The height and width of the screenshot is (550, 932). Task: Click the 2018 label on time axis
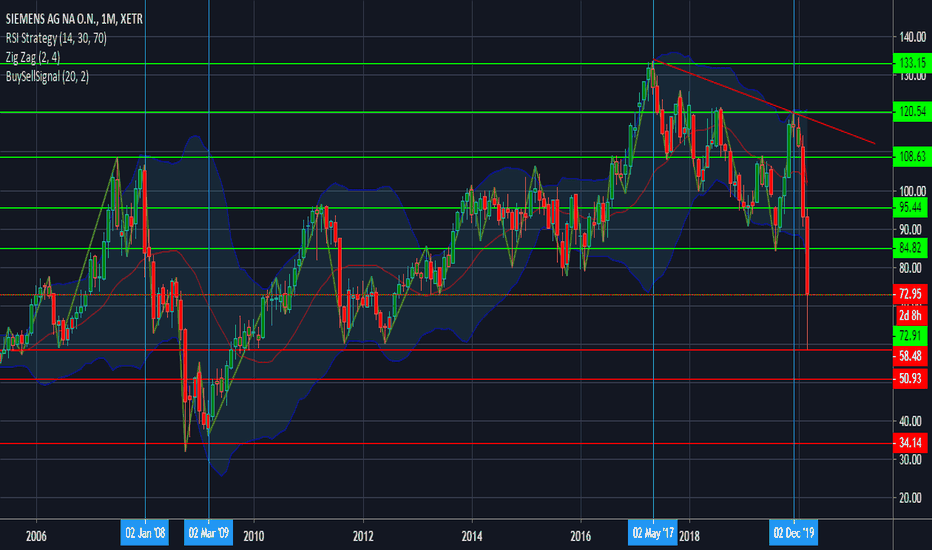689,536
